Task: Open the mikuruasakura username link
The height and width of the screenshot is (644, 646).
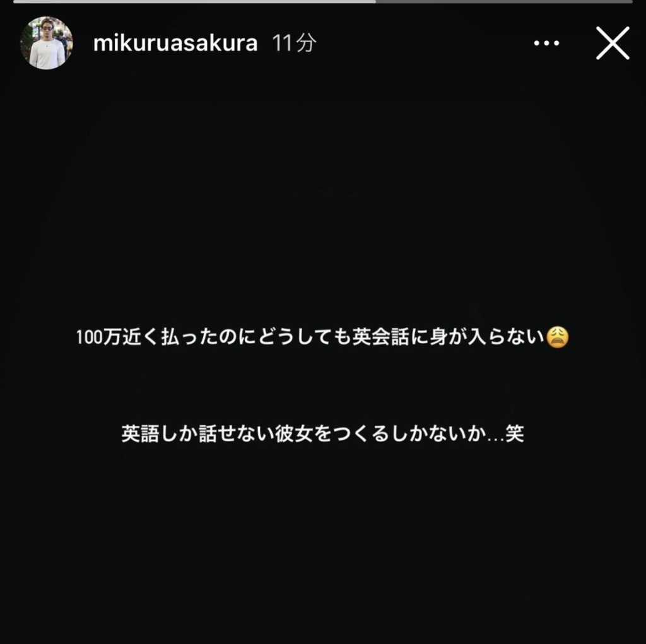Action: [x=175, y=43]
